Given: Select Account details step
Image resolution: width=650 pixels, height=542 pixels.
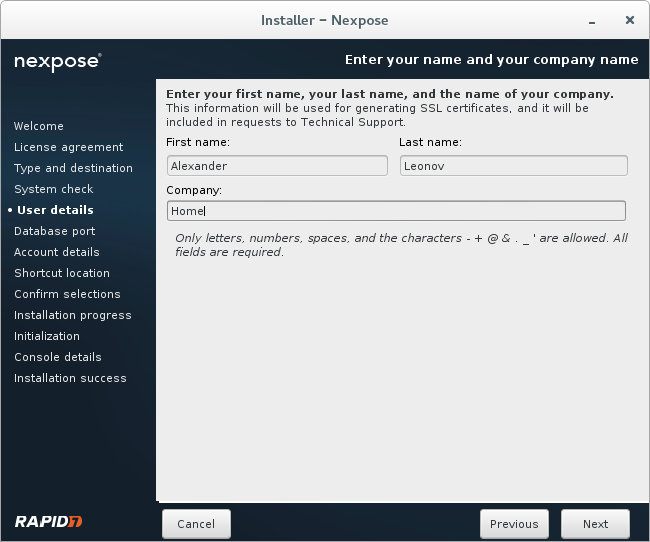Looking at the screenshot, I should tap(56, 252).
